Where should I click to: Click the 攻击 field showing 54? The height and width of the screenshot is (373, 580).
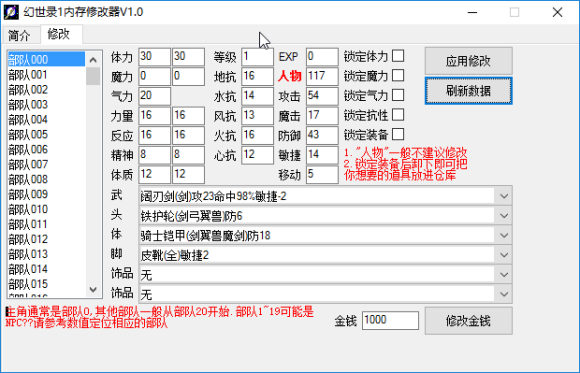[x=322, y=96]
